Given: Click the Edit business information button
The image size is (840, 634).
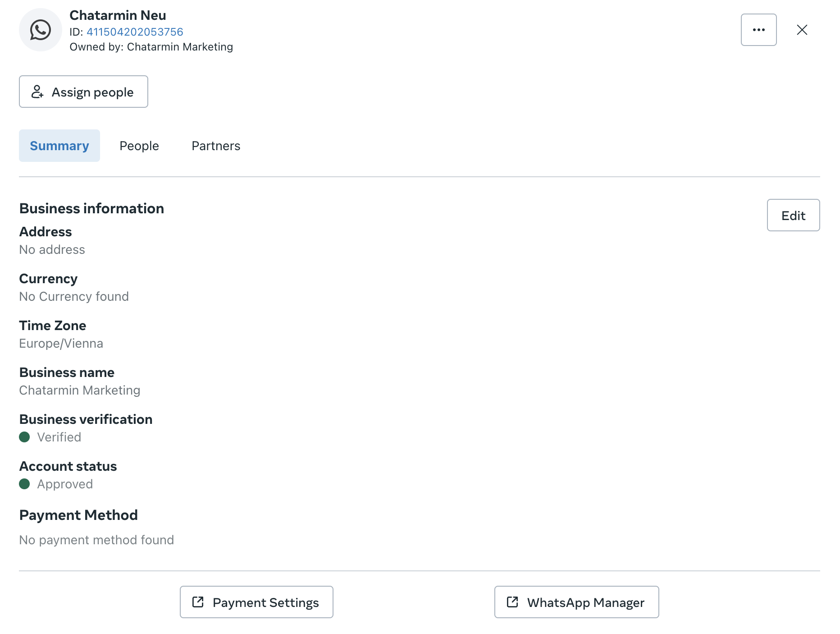Looking at the screenshot, I should pos(793,215).
